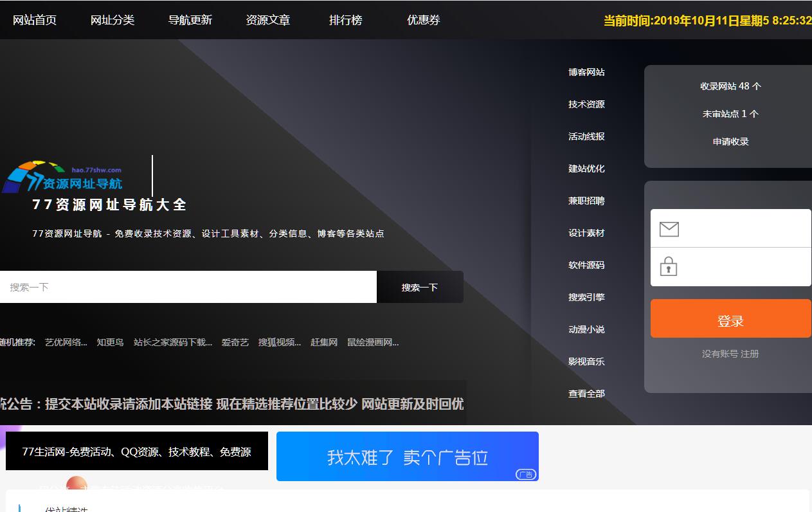The image size is (812, 512).
Task: Open 资源文章 in top navigation
Action: click(x=268, y=20)
